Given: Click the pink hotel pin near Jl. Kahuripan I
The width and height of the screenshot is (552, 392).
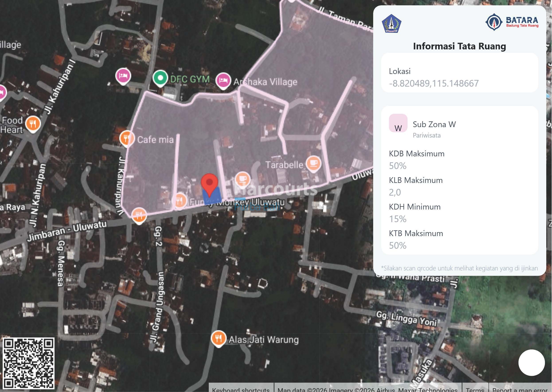Looking at the screenshot, I should click(x=123, y=76).
